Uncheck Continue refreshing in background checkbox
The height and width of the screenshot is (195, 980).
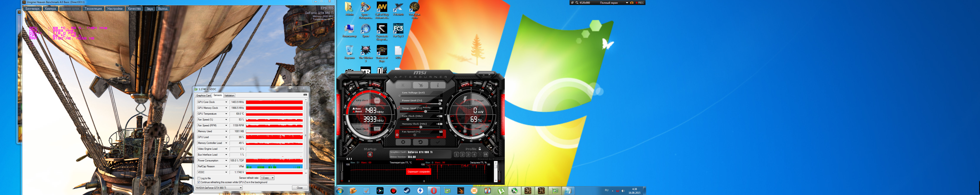click(199, 182)
